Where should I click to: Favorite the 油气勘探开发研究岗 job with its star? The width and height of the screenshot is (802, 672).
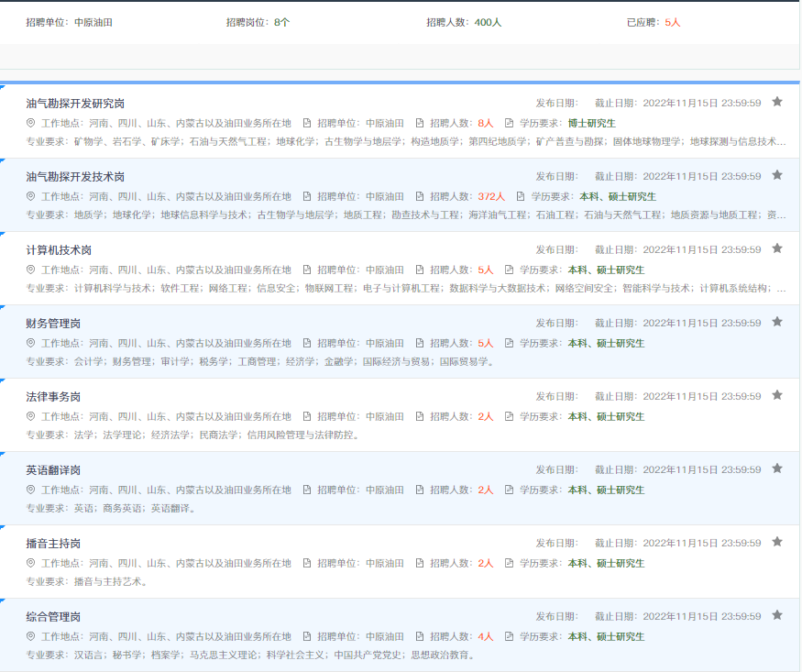click(x=777, y=102)
